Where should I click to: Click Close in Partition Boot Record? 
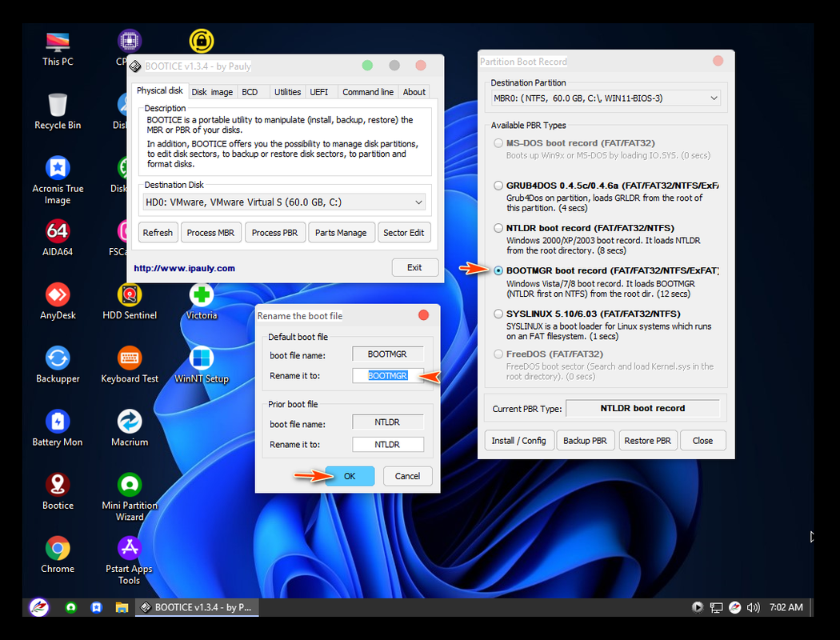tap(702, 440)
